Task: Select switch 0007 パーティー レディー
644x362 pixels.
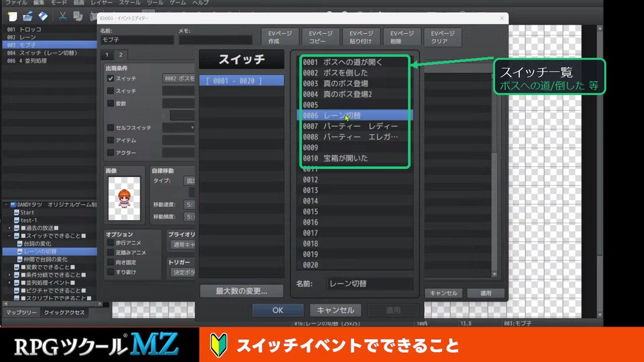Action: pyautogui.click(x=355, y=126)
